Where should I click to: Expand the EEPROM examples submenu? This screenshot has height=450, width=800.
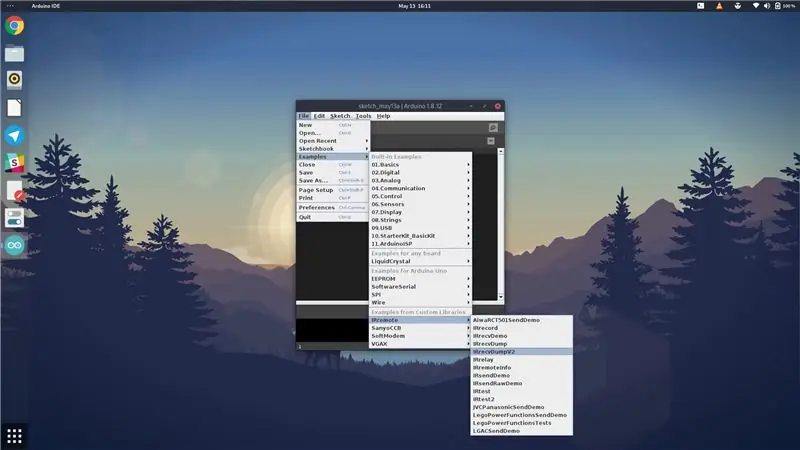pyautogui.click(x=420, y=279)
